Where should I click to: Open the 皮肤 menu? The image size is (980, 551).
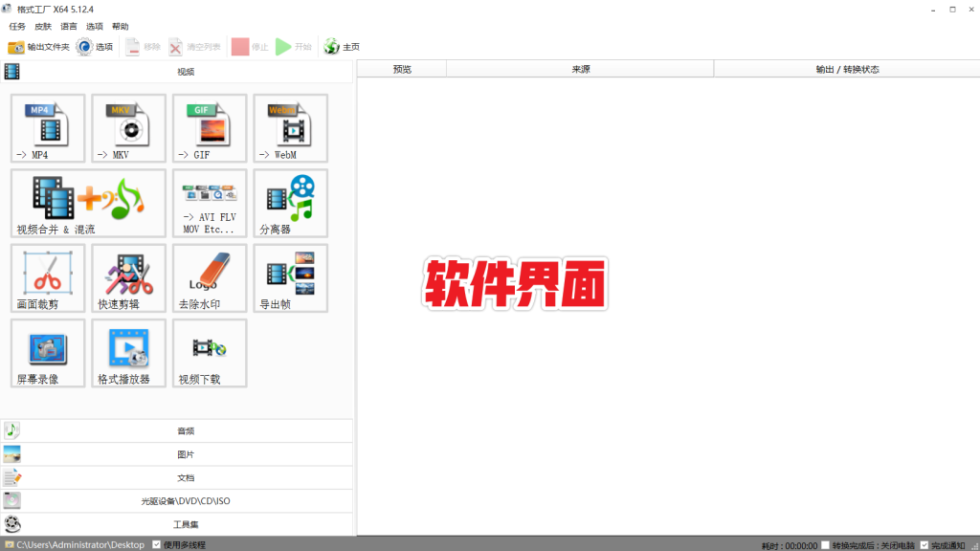point(43,27)
